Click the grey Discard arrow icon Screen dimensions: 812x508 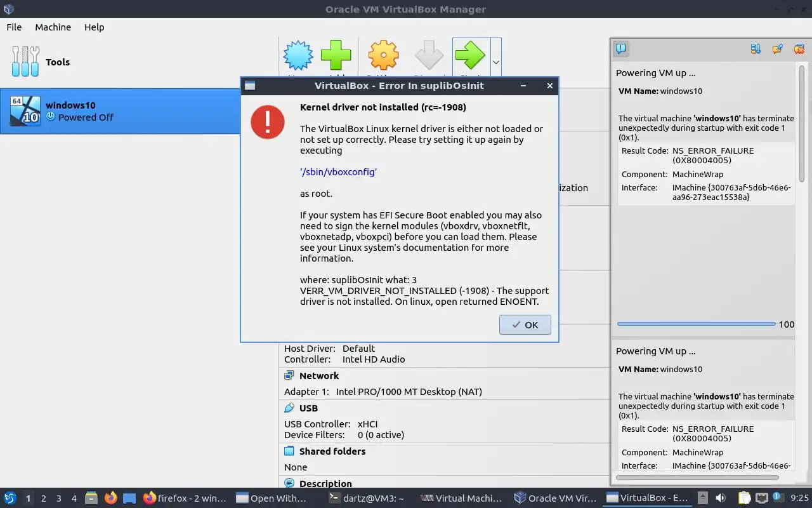(x=429, y=55)
